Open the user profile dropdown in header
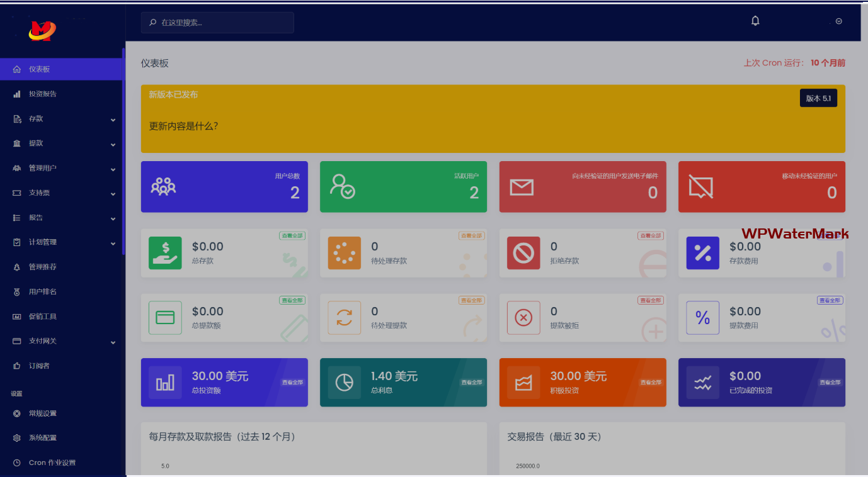This screenshot has height=477, width=868. (838, 21)
